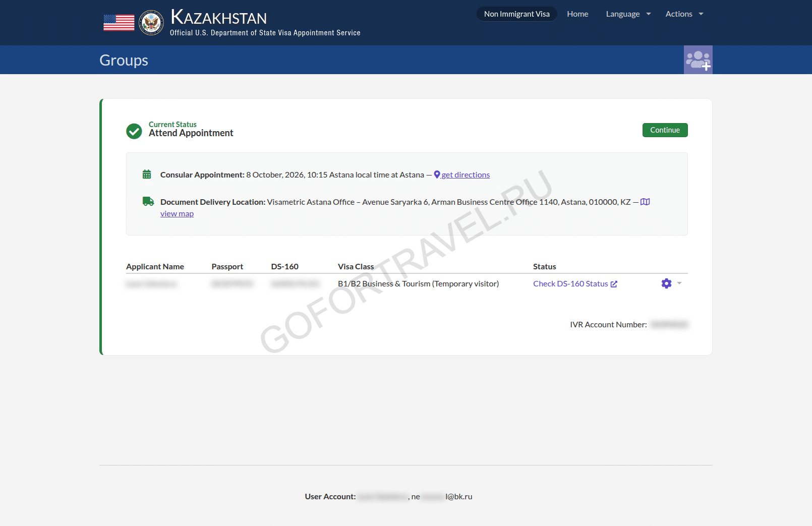The image size is (812, 526).
Task: Open Check DS-160 Status link
Action: pos(570,284)
